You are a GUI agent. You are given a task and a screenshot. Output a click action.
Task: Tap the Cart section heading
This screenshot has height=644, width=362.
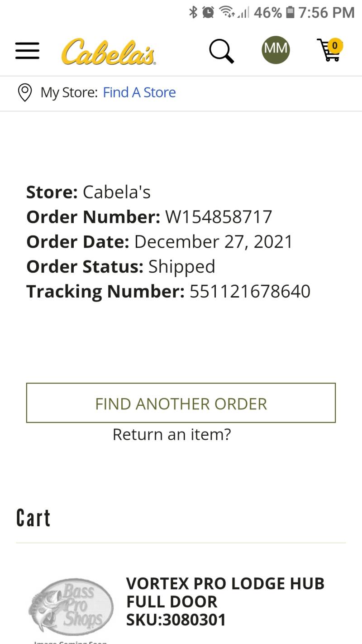point(33,518)
